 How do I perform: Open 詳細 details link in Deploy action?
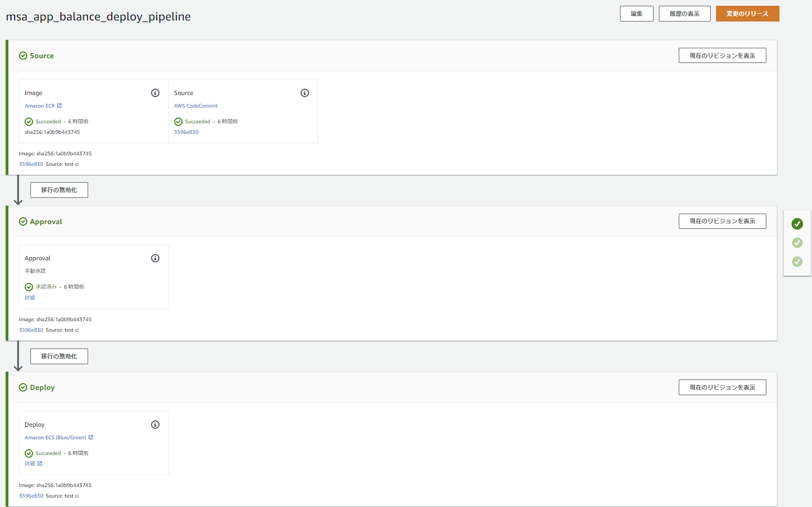click(x=30, y=464)
